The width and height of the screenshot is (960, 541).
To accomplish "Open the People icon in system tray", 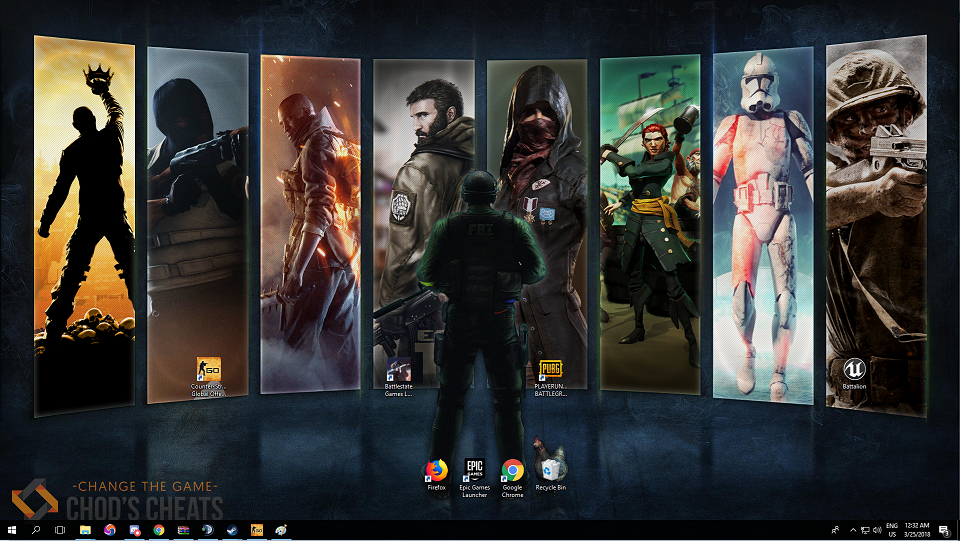I will pos(835,530).
